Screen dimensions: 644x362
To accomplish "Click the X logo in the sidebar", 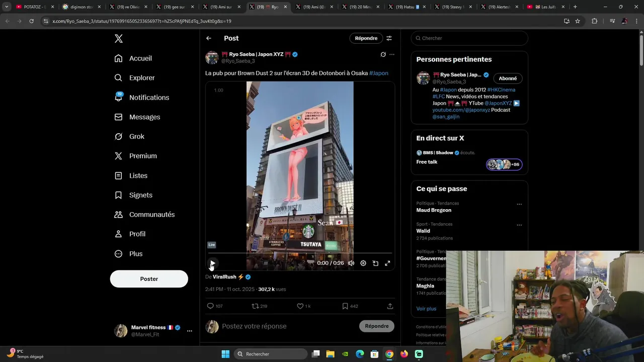I will tap(118, 39).
